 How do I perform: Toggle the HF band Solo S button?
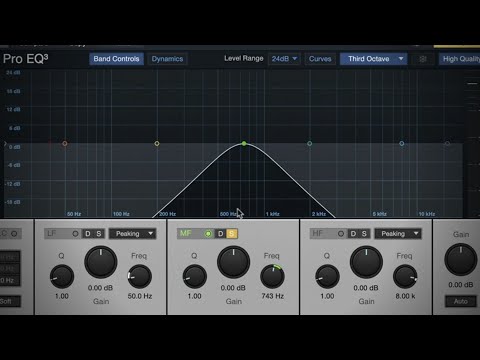tap(364, 234)
